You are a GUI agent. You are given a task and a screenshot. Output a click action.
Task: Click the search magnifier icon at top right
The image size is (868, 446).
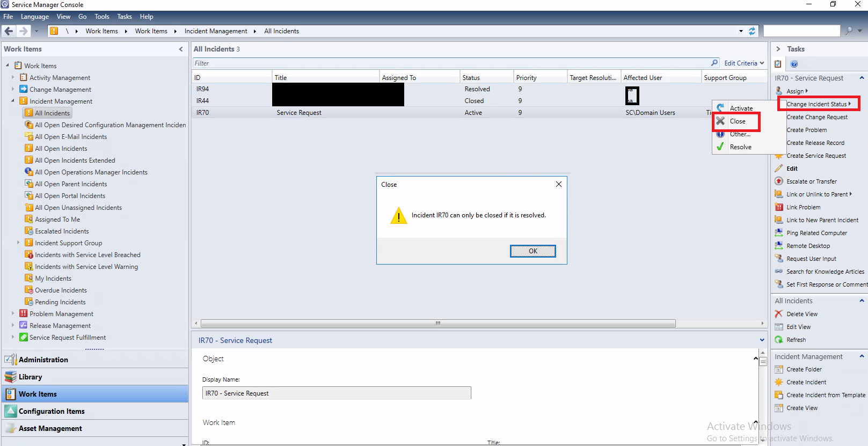tap(849, 31)
